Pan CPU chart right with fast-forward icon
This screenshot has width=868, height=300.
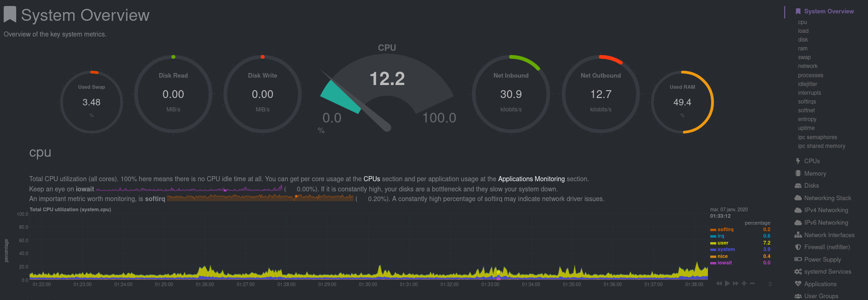[x=736, y=283]
